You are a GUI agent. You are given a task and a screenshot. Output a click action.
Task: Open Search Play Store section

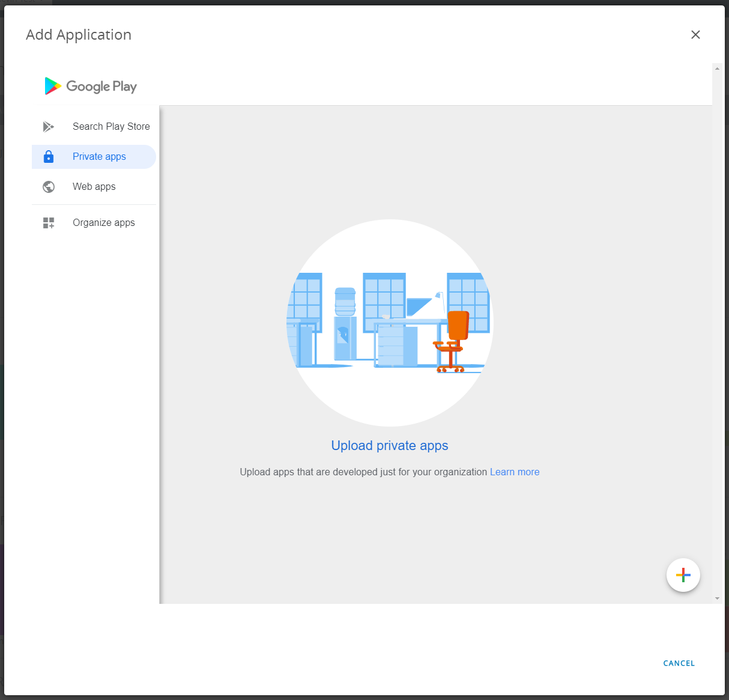click(111, 127)
